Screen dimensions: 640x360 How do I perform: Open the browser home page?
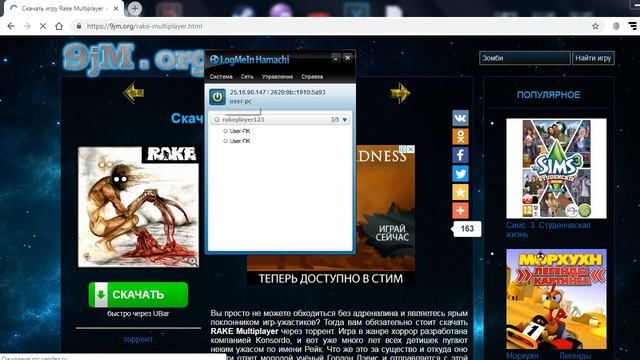tap(59, 26)
